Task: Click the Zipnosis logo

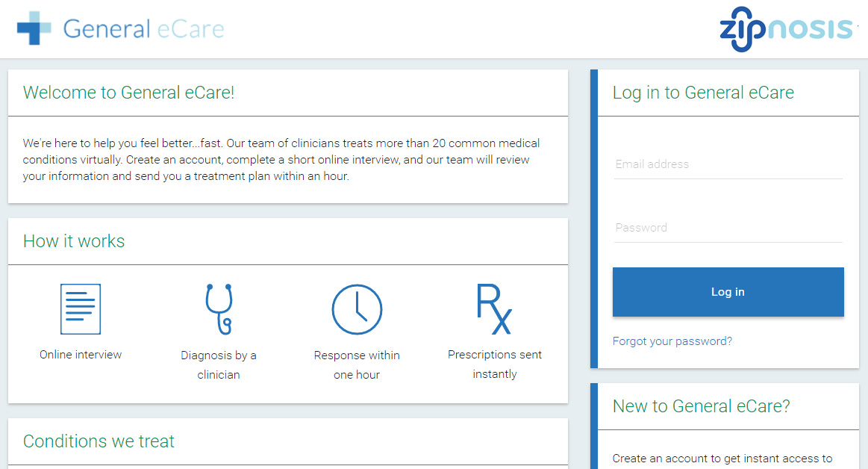Action: (x=786, y=29)
